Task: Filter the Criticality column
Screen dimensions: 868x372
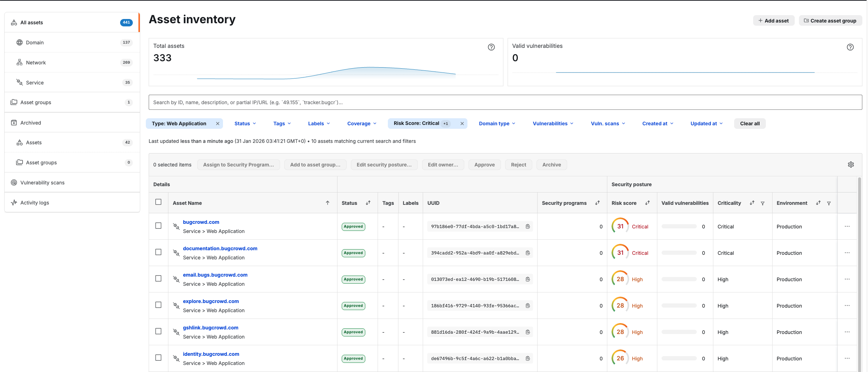Action: click(x=763, y=203)
